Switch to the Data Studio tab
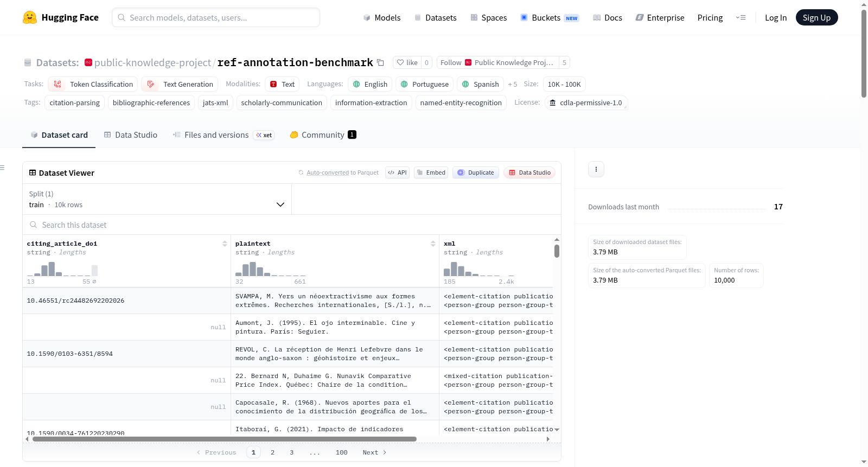 (130, 135)
